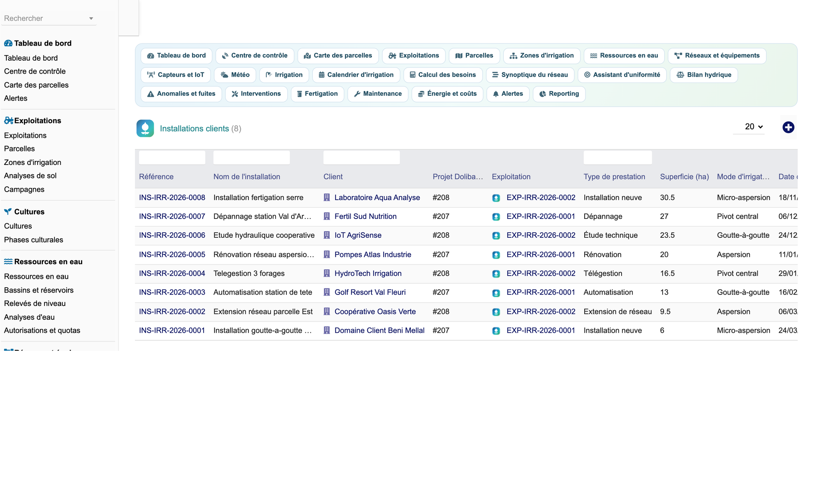Open the Irrigation tab
815x504 pixels.
click(284, 75)
